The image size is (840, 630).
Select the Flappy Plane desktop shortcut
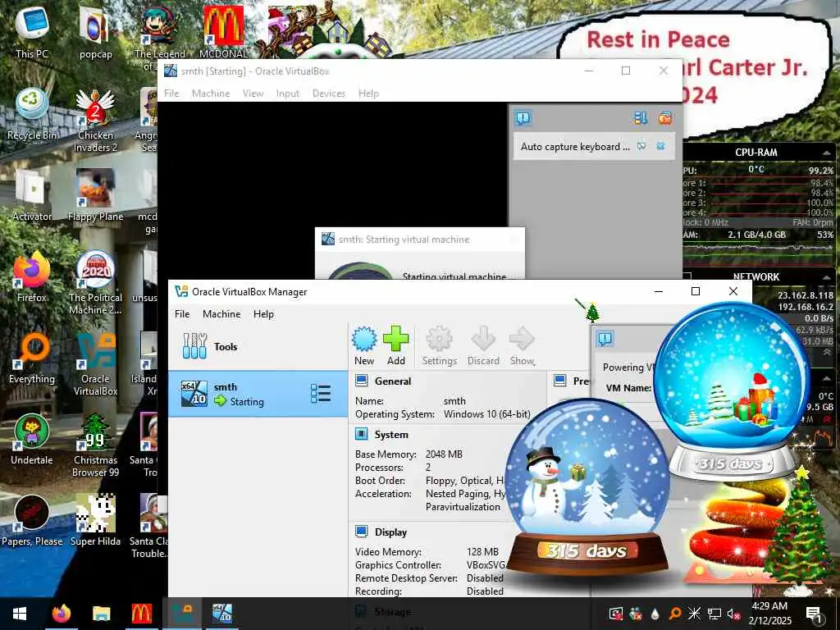pyautogui.click(x=95, y=195)
